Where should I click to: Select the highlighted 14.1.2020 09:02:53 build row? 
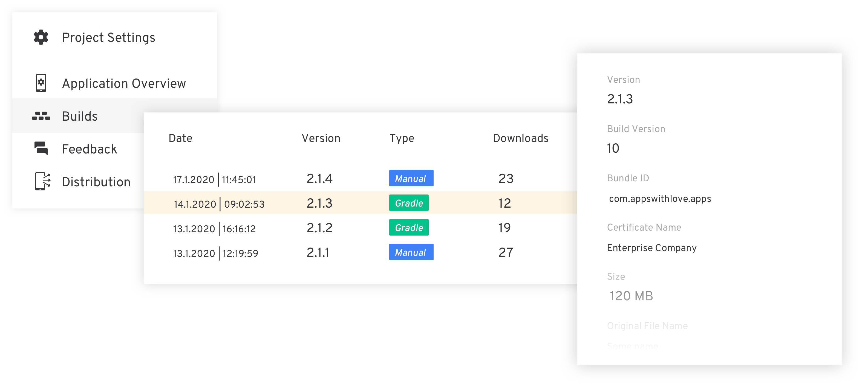coord(219,204)
